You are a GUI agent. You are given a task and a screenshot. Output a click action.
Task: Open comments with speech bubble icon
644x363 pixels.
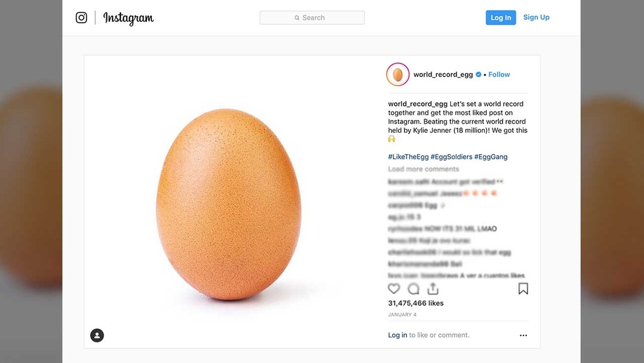coord(413,289)
